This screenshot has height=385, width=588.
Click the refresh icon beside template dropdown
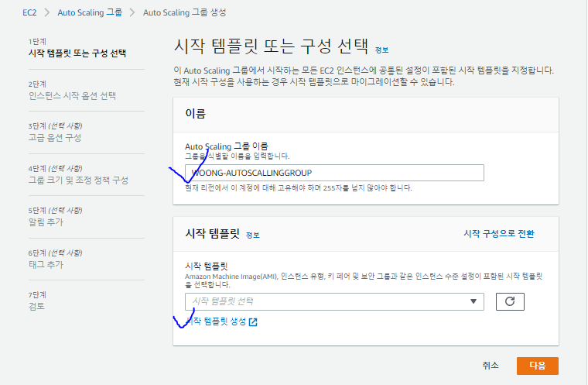coord(510,301)
